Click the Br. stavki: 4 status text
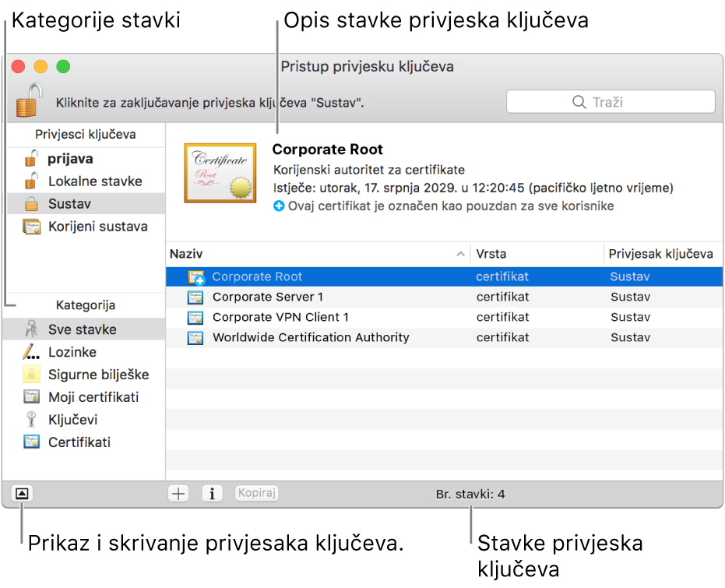 coord(470,495)
